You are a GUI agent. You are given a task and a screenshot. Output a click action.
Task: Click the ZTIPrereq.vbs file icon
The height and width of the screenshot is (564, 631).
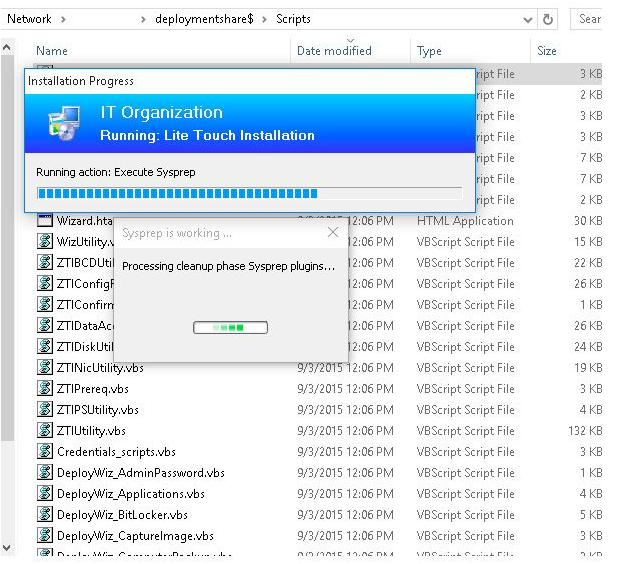point(45,388)
